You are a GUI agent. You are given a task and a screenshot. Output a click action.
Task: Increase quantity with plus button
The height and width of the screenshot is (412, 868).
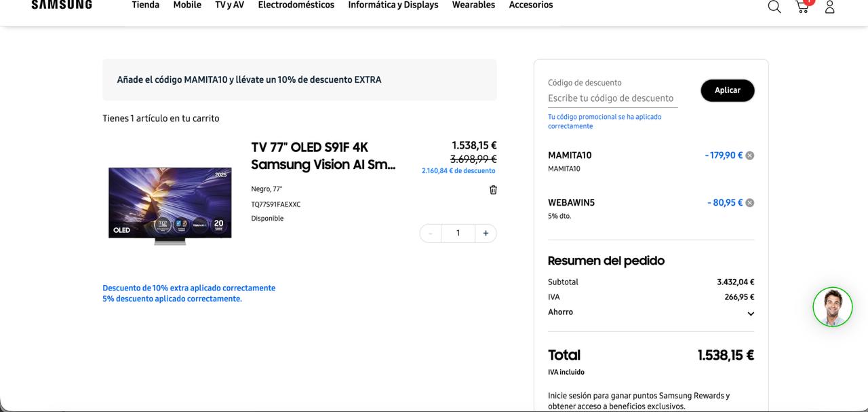point(486,233)
